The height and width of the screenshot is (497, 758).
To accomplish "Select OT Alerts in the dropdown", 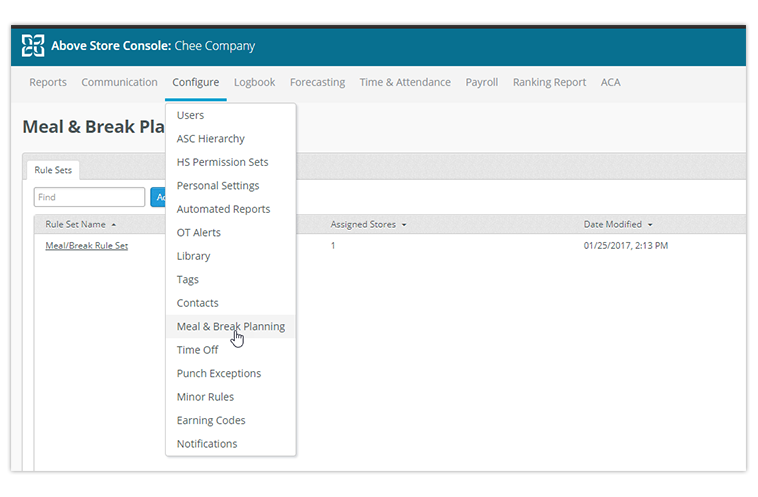I will point(198,232).
